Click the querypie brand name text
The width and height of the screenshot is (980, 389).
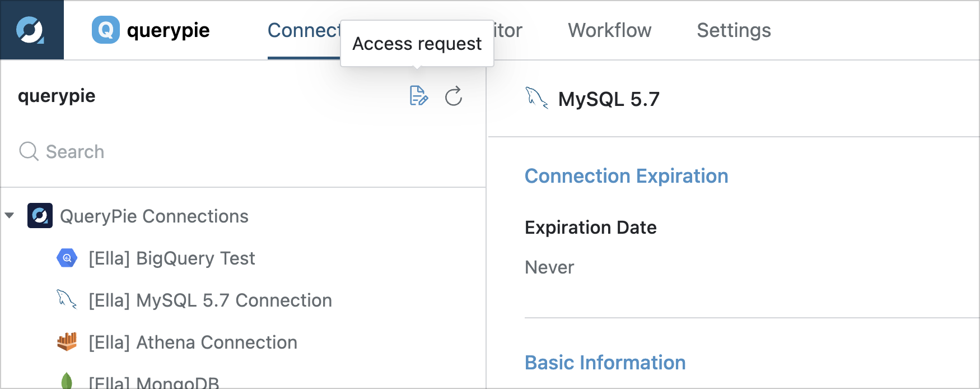(x=169, y=31)
